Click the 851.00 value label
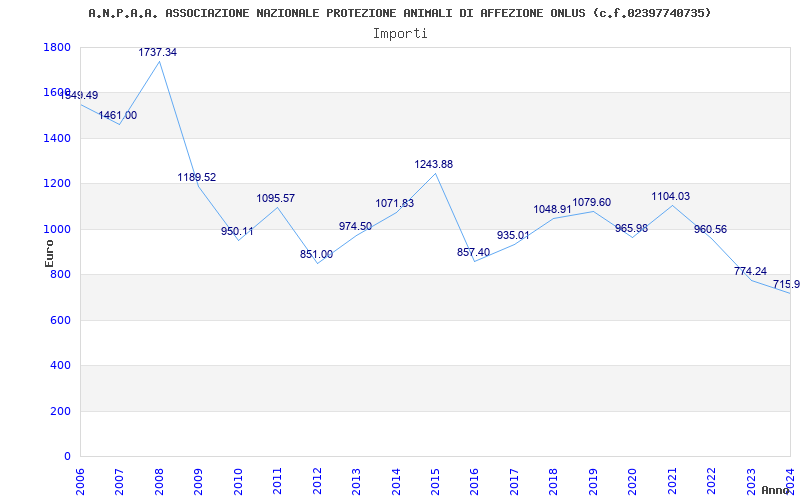 coord(316,254)
